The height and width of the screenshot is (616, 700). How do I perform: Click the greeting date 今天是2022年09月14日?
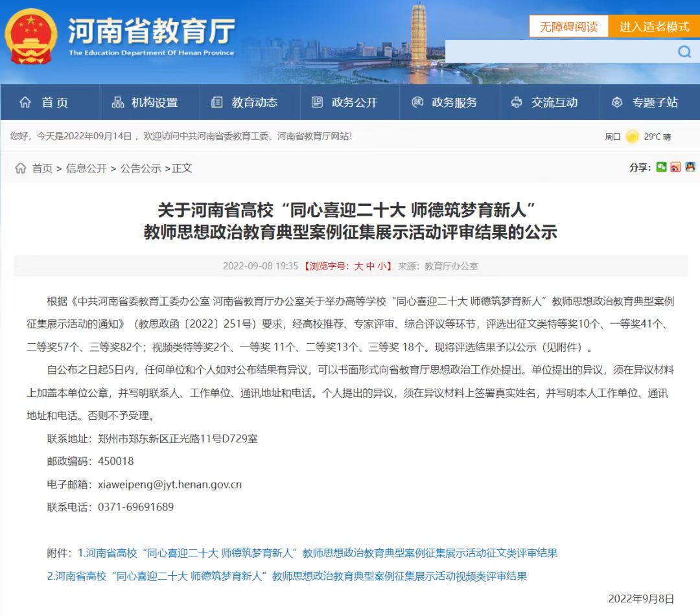[x=84, y=136]
